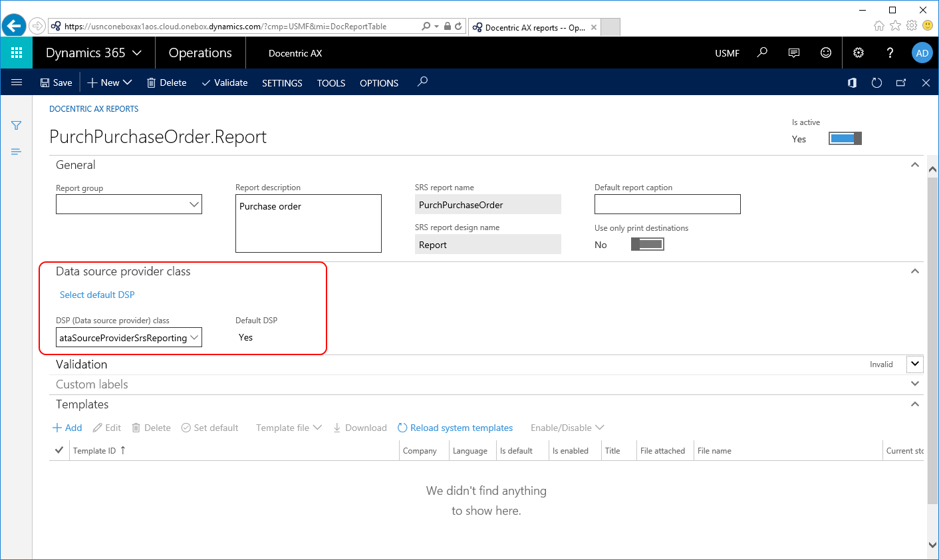
Task: Open the New dropdown in action bar
Action: (x=110, y=82)
